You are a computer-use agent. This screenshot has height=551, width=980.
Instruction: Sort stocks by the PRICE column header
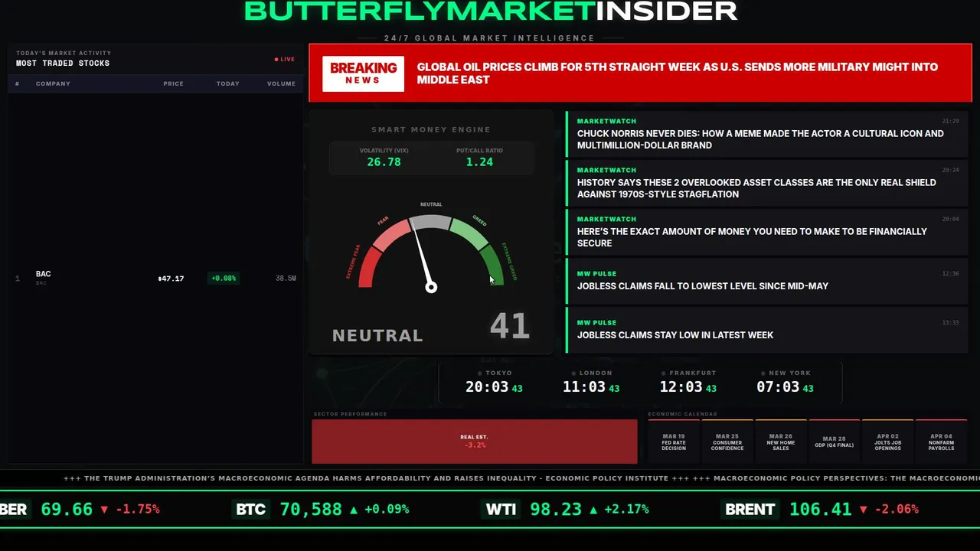(x=173, y=83)
